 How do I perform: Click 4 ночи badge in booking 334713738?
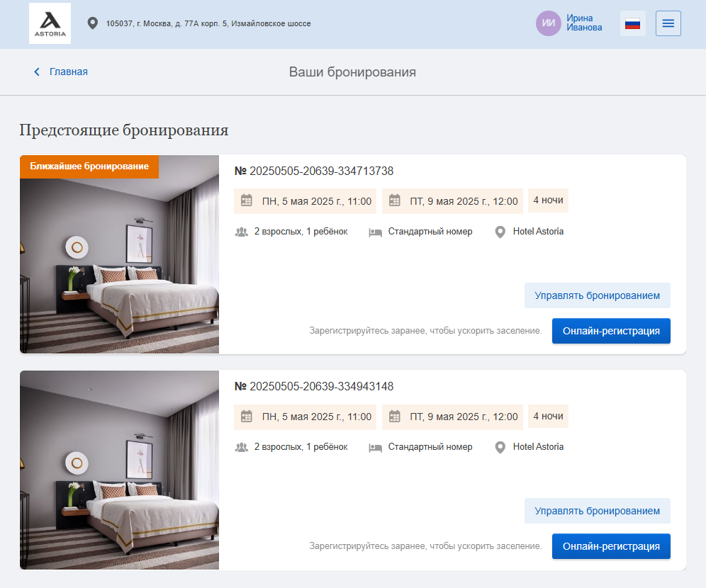tap(548, 200)
